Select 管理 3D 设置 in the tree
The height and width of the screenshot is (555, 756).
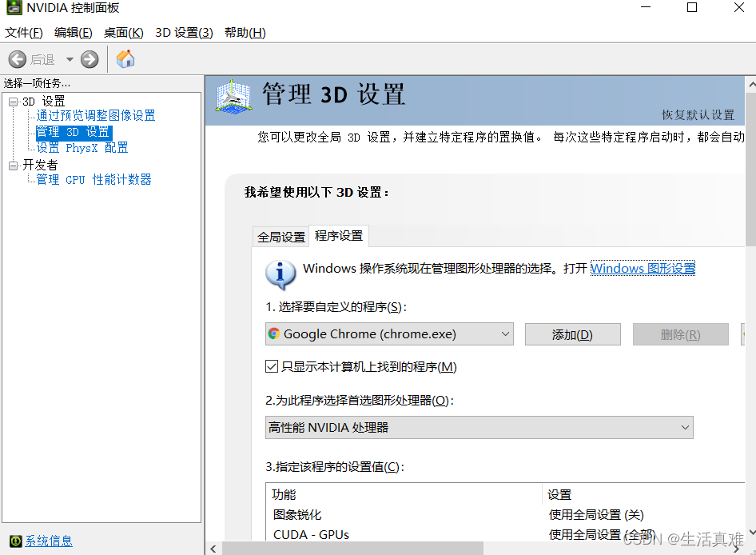coord(74,132)
